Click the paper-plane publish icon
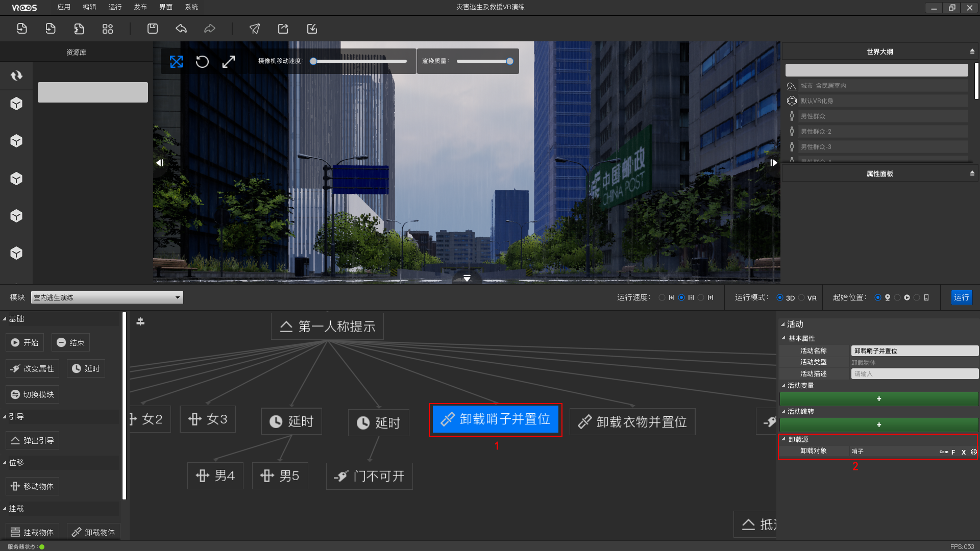The width and height of the screenshot is (980, 551). (x=255, y=29)
